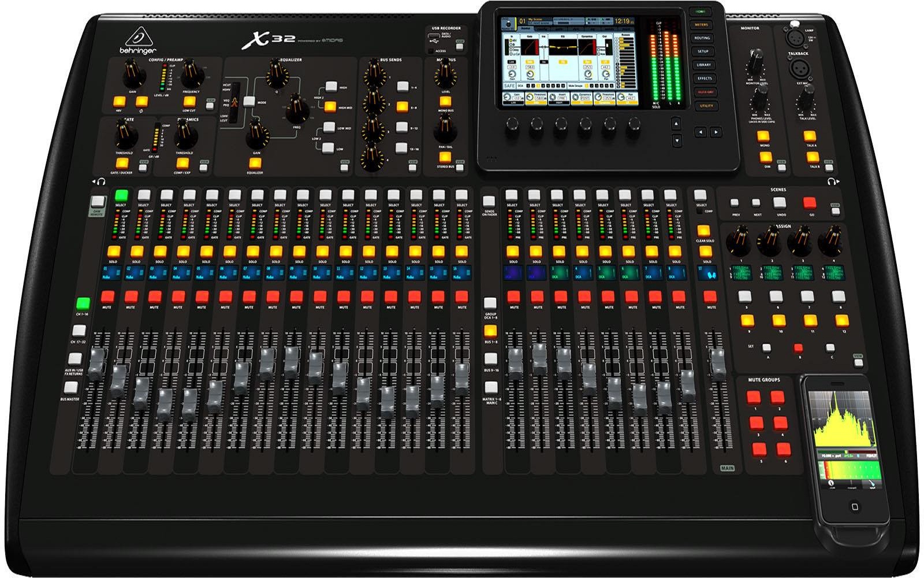
Task: Toggle the Sends on Fader button
Action: point(489,202)
